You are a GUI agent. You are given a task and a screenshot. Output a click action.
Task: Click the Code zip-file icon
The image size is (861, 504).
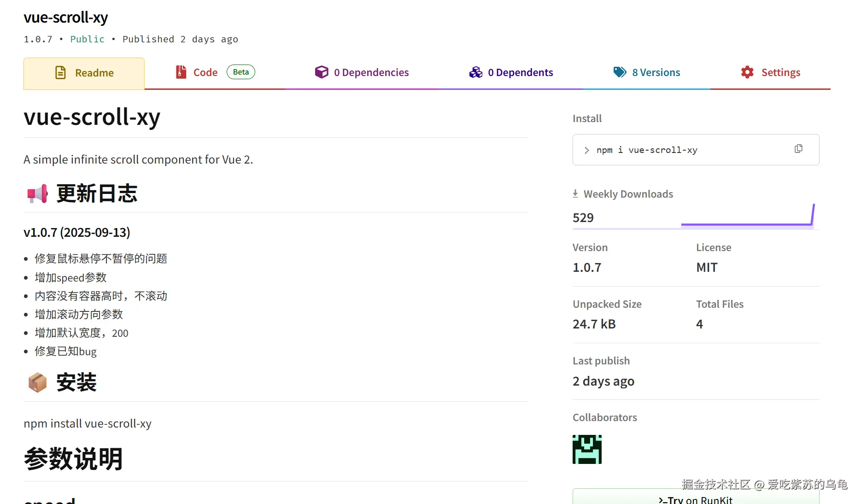tap(181, 72)
